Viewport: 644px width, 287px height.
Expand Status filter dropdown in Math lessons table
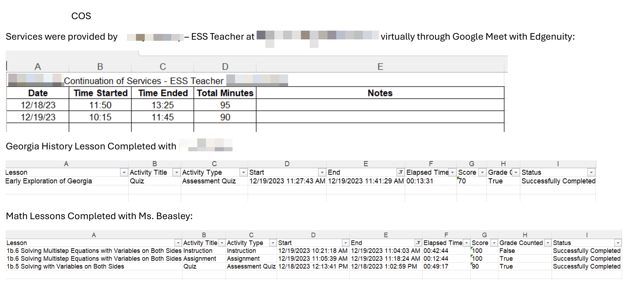click(618, 243)
